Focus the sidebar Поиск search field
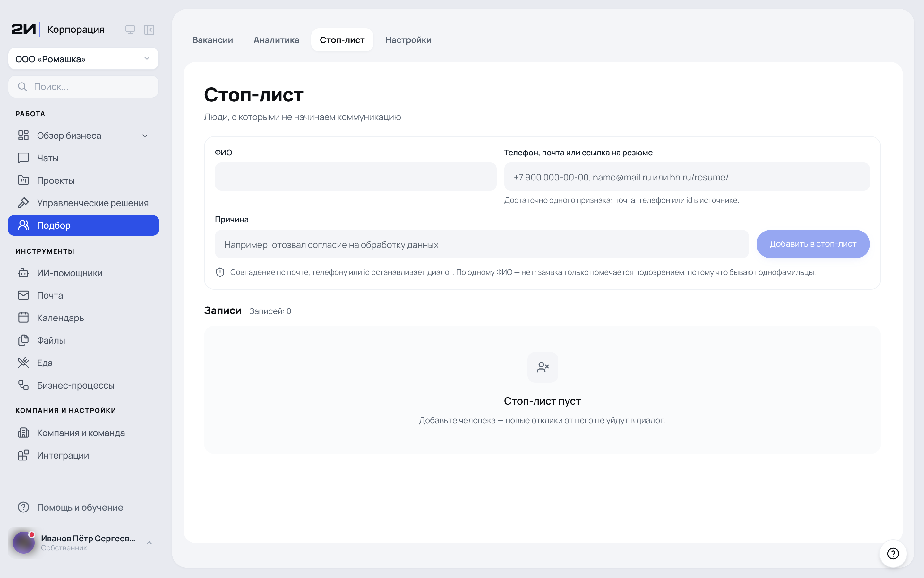The height and width of the screenshot is (578, 924). [x=83, y=87]
